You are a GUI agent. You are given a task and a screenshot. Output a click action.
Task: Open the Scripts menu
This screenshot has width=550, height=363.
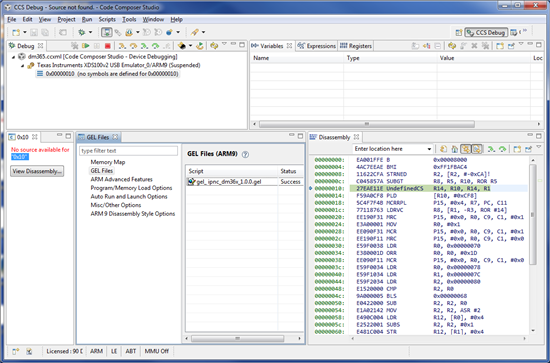click(x=107, y=19)
